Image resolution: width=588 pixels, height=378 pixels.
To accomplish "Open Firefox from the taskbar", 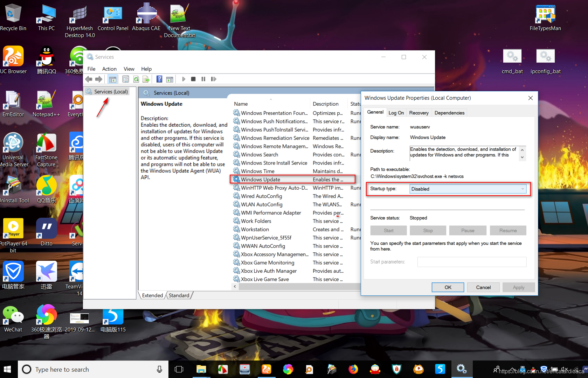I will click(353, 369).
